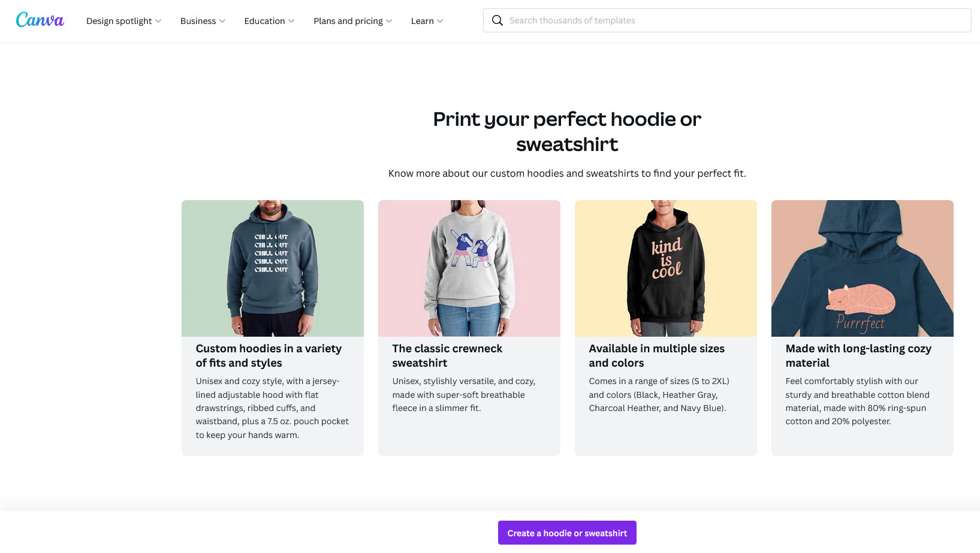Screen dimensions: 980x553
Task: Expand the Business menu chevron
Action: [x=222, y=21]
